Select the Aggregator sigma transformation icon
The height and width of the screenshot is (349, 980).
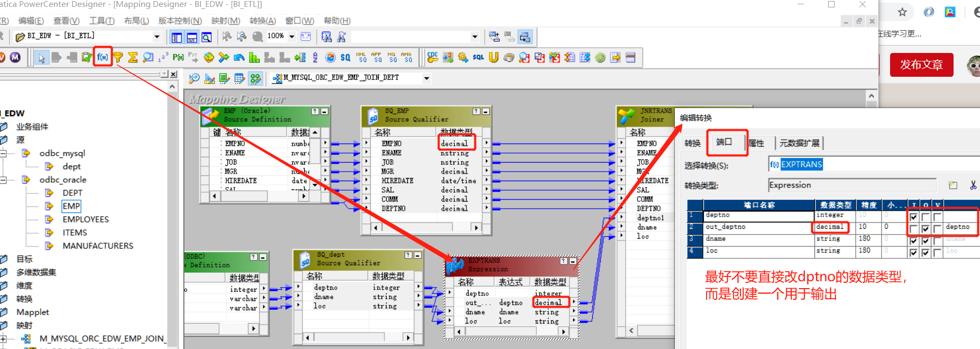pyautogui.click(x=133, y=57)
